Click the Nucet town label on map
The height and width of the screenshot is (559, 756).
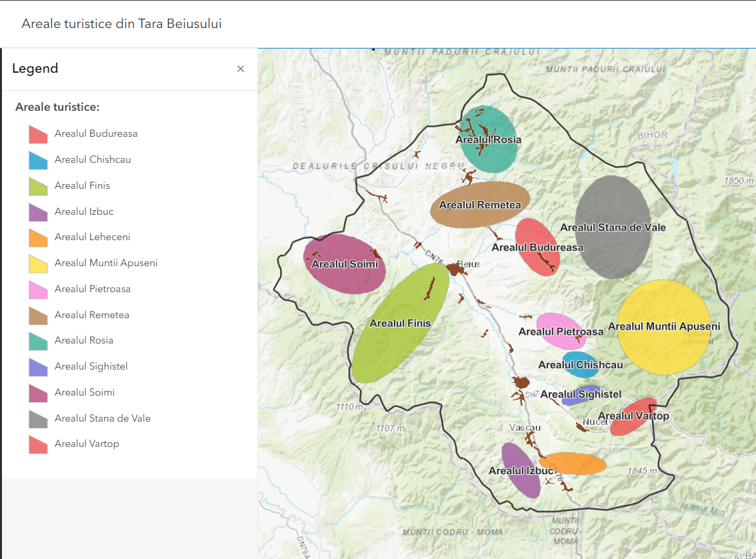(594, 422)
